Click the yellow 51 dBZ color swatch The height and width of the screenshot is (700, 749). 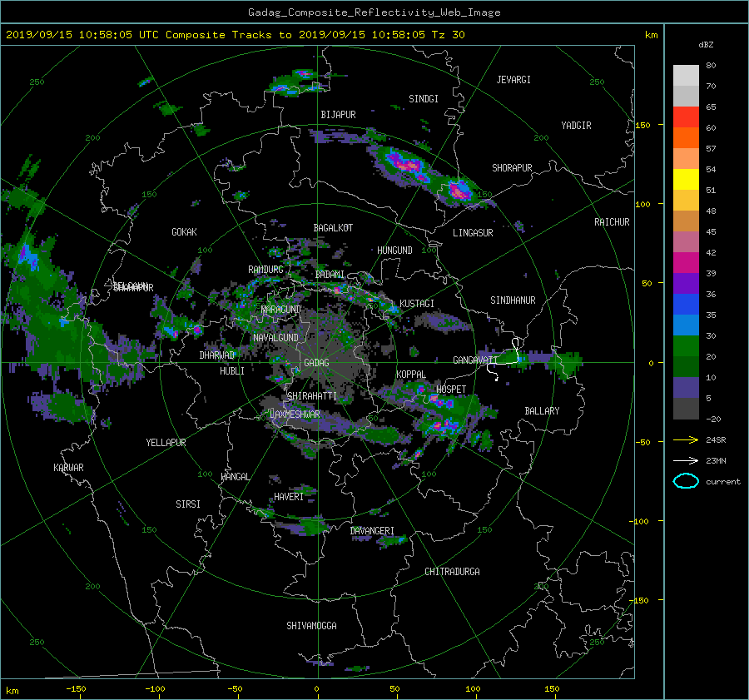686,180
